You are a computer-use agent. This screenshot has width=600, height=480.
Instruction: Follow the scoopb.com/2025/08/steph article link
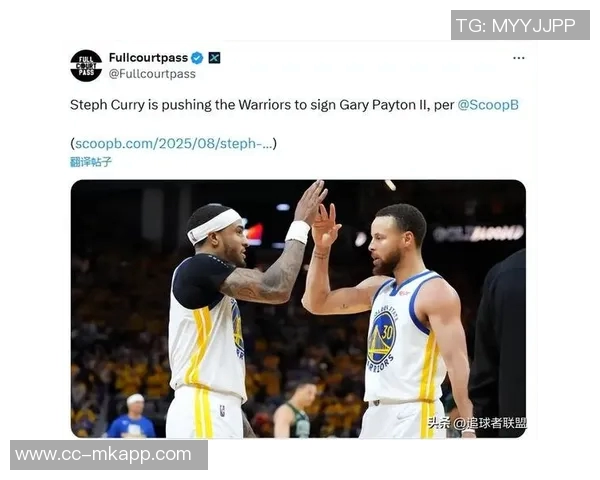coord(174,144)
